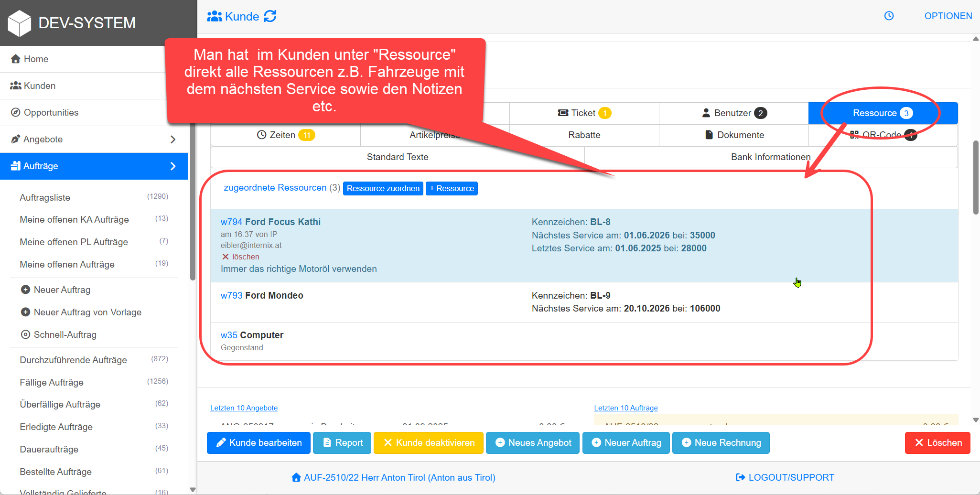The width and height of the screenshot is (980, 495).
Task: Open the w794 Ford Focus Kathi link
Action: (x=270, y=222)
